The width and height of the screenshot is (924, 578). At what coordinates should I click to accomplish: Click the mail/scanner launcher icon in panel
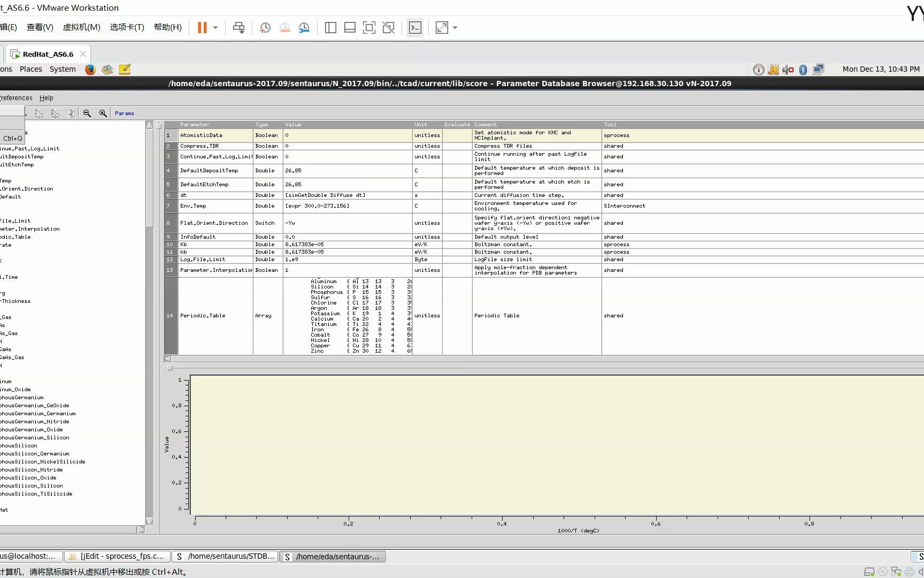(107, 69)
